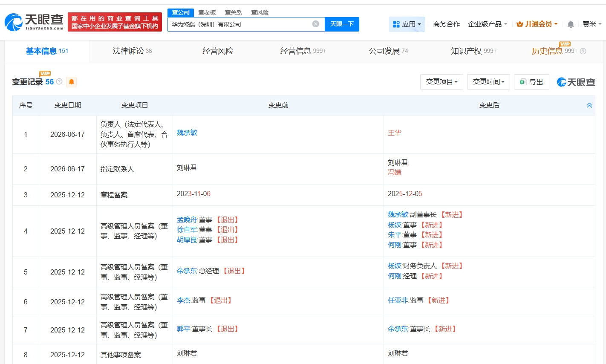
Task: Open 徐直军 director link
Action: (187, 230)
